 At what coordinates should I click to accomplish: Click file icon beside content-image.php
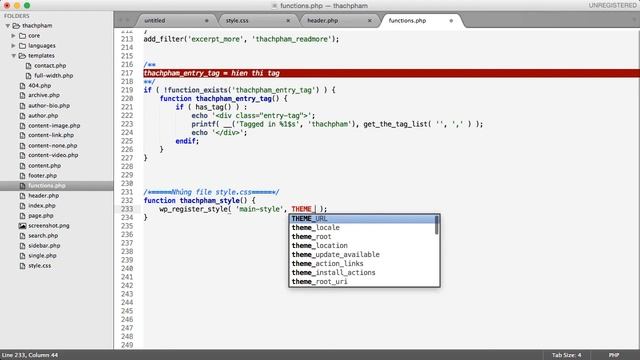(x=22, y=126)
